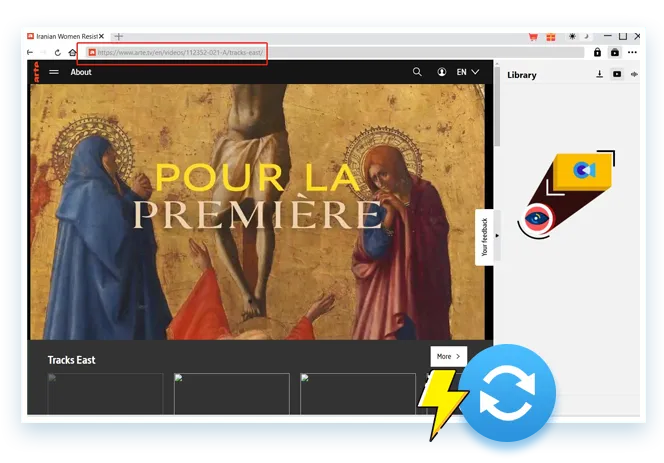
Task: Open the arte hamburger menu
Action: (x=54, y=72)
